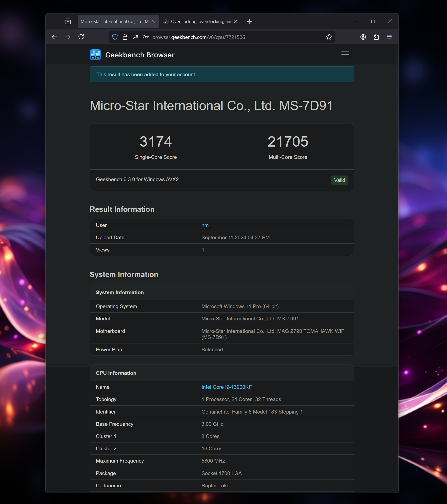Click the MAG Z790 TOMAHAWK WIFI motherboard value
Image resolution: width=447 pixels, height=504 pixels.
(273, 334)
